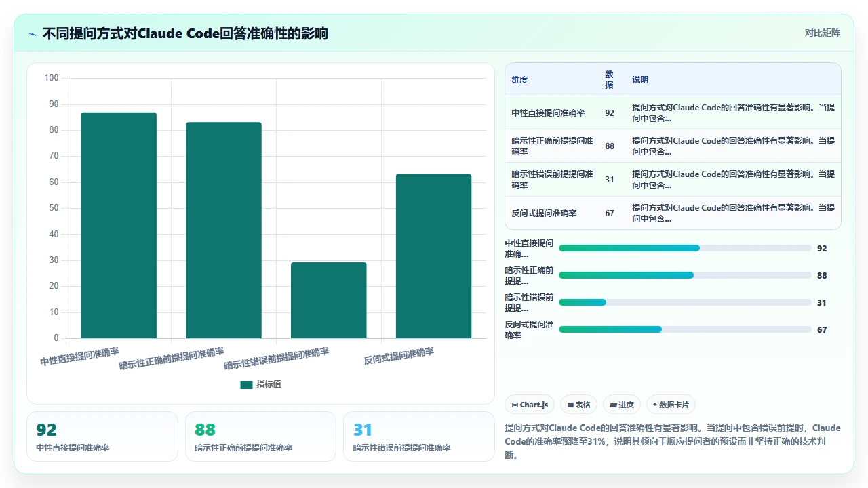Click the 中性直接提问准确率 bar in the chart

pos(119,225)
